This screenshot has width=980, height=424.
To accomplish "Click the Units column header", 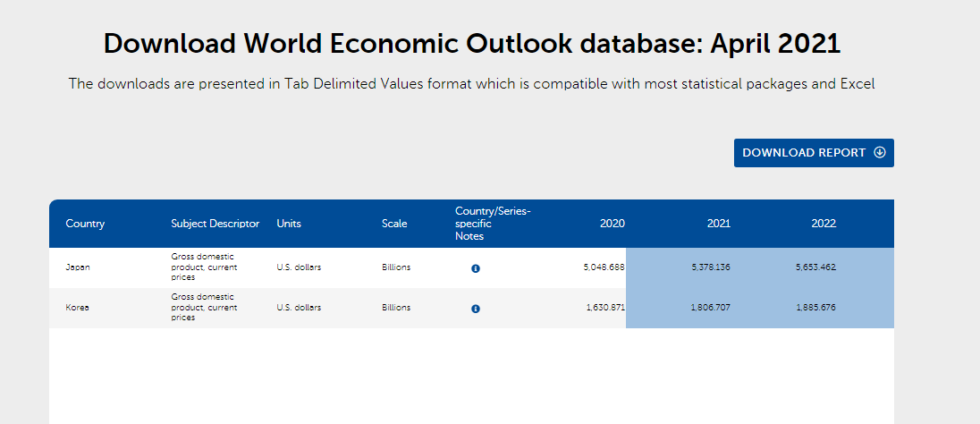I will (x=289, y=224).
